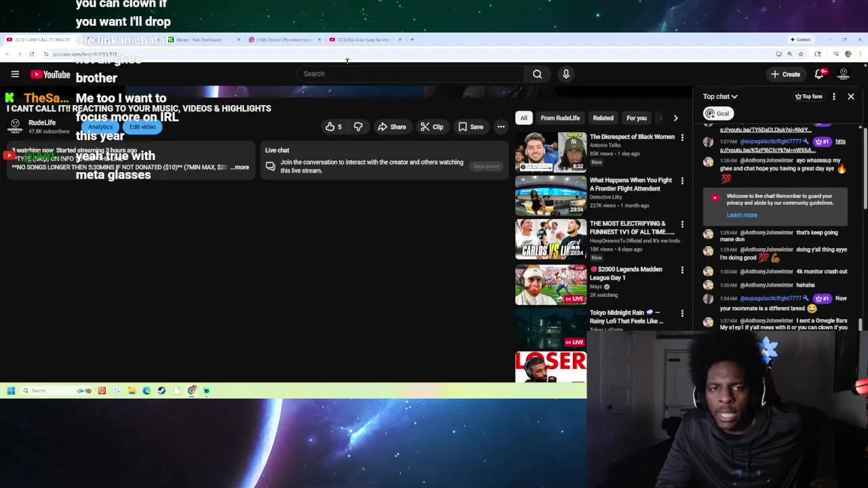Follow the Learn more link in chat
The image size is (868, 488).
(x=742, y=215)
